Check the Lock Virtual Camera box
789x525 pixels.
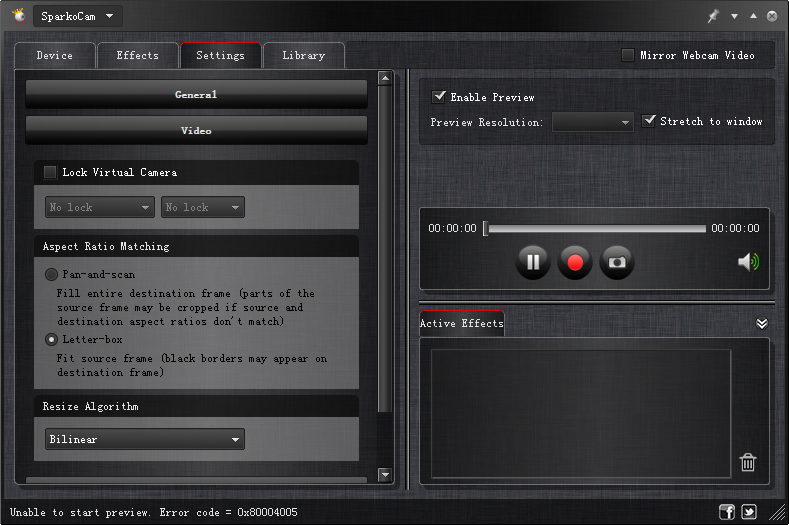point(50,172)
